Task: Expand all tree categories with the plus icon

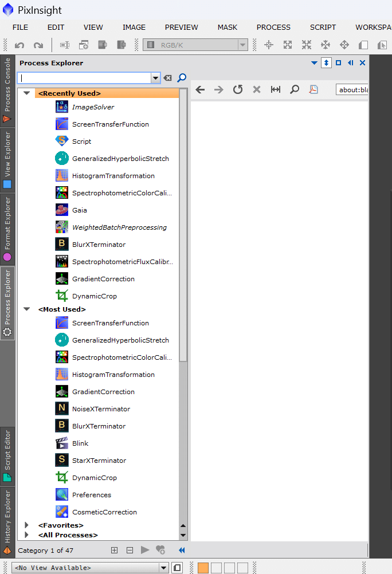Action: click(x=114, y=550)
